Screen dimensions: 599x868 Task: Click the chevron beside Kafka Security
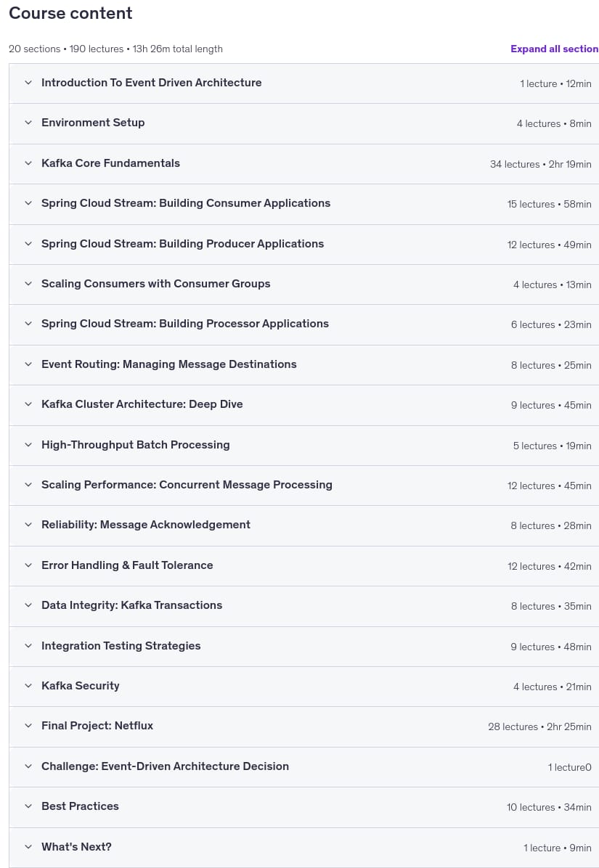(28, 686)
